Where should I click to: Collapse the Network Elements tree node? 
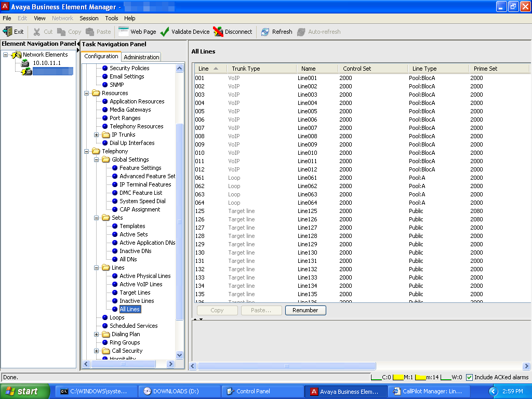pyautogui.click(x=5, y=55)
